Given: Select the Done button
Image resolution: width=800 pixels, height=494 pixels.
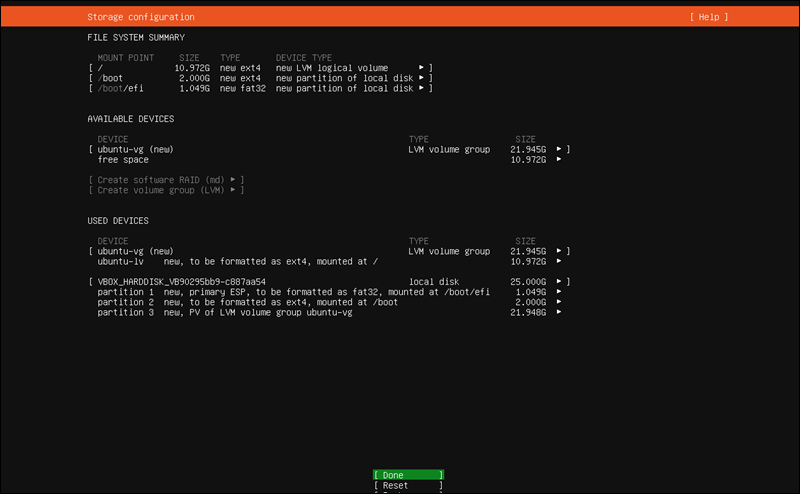Looking at the screenshot, I should click(408, 475).
